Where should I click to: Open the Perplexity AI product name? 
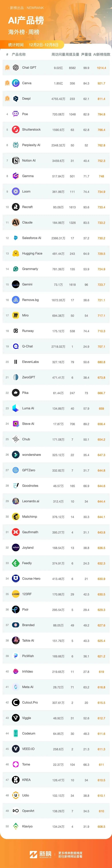(31, 145)
